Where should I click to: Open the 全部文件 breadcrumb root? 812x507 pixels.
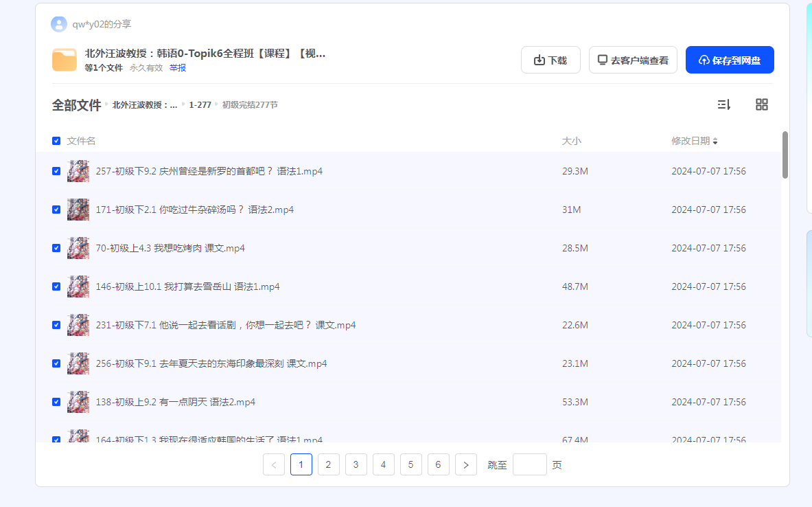(x=76, y=105)
